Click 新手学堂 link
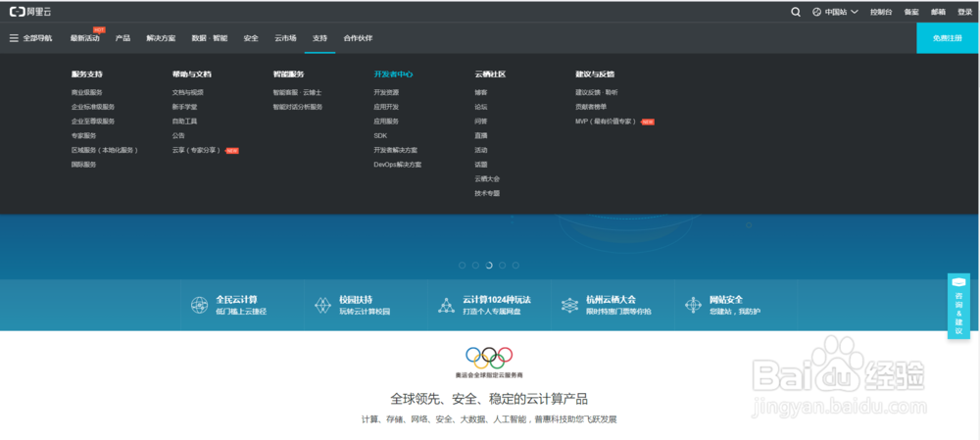This screenshot has height=440, width=980. (185, 107)
